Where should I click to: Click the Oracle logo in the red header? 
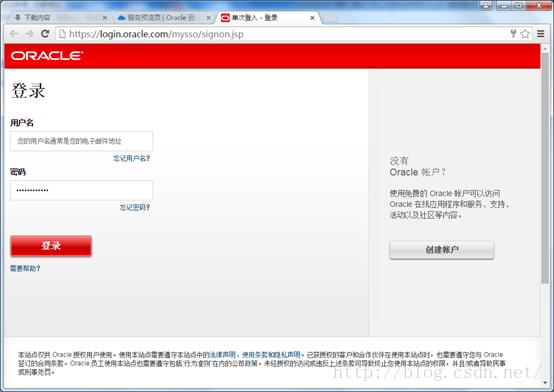(47, 56)
